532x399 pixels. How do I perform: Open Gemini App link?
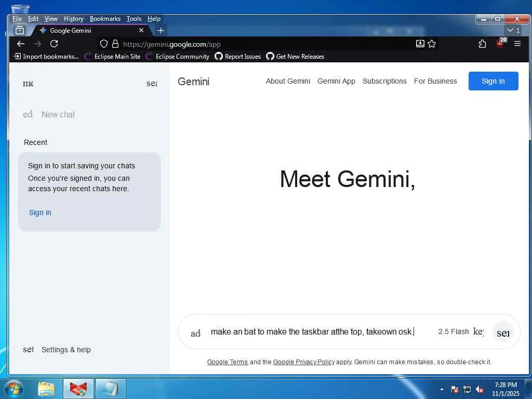click(336, 81)
